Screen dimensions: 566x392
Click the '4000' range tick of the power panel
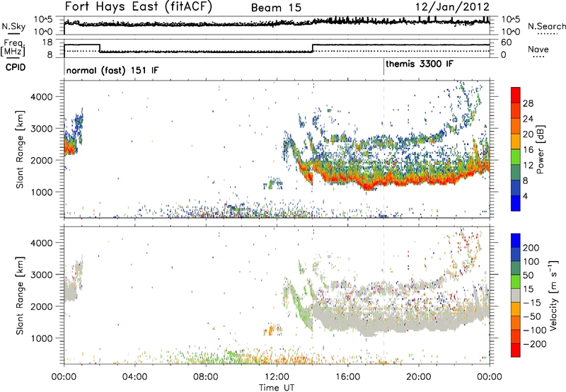coord(41,97)
